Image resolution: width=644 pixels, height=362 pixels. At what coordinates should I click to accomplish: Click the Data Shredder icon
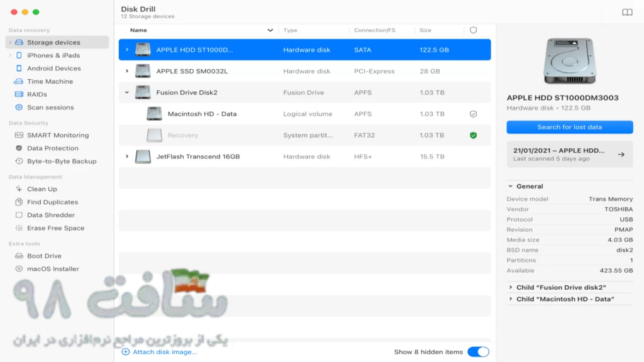coord(19,215)
